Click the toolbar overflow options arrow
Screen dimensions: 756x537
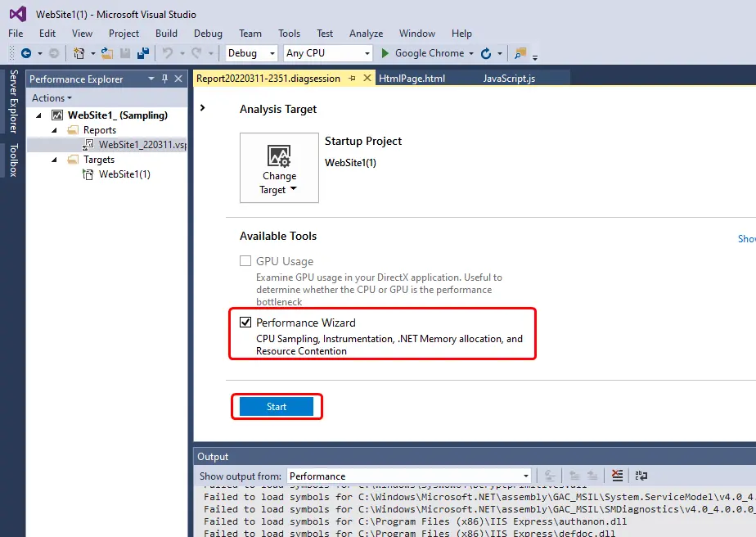535,57
